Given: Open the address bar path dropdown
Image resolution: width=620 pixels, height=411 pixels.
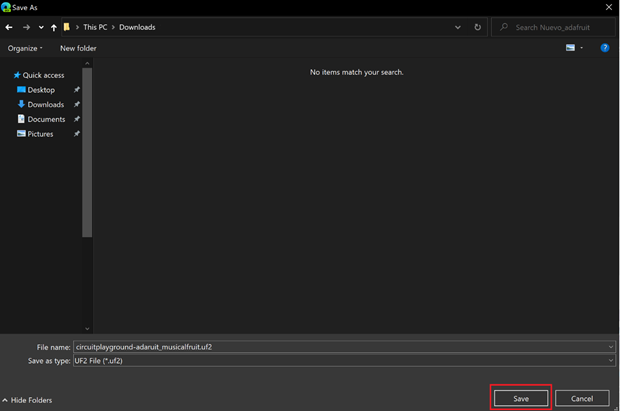Looking at the screenshot, I should (x=461, y=27).
